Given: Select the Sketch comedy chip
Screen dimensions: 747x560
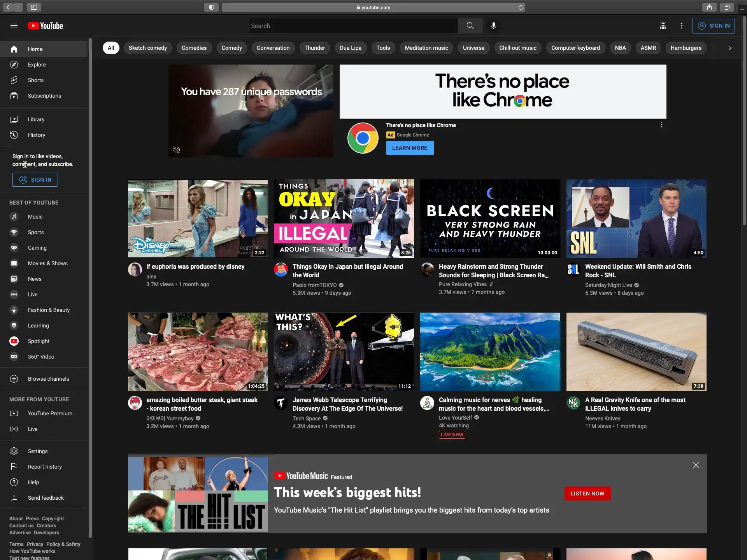Looking at the screenshot, I should pos(147,48).
